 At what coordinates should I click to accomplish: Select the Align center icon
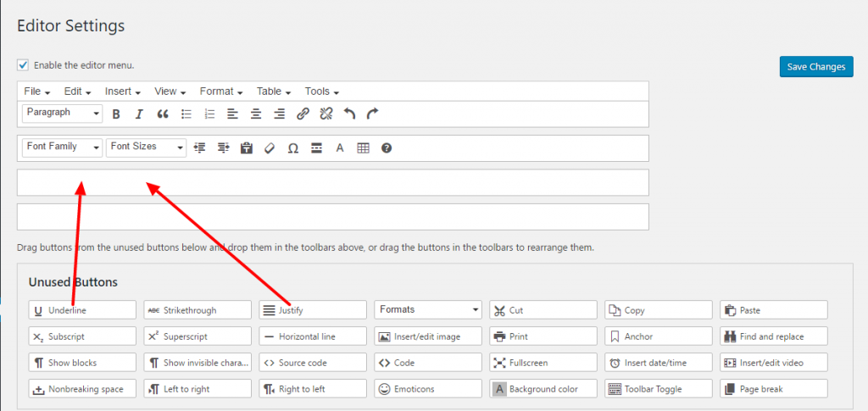(256, 114)
